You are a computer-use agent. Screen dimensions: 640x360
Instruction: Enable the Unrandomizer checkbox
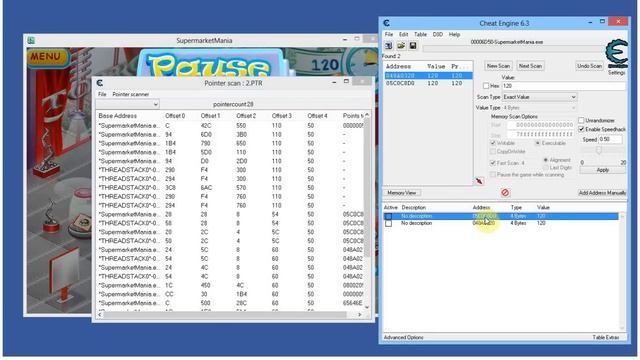pyautogui.click(x=581, y=120)
